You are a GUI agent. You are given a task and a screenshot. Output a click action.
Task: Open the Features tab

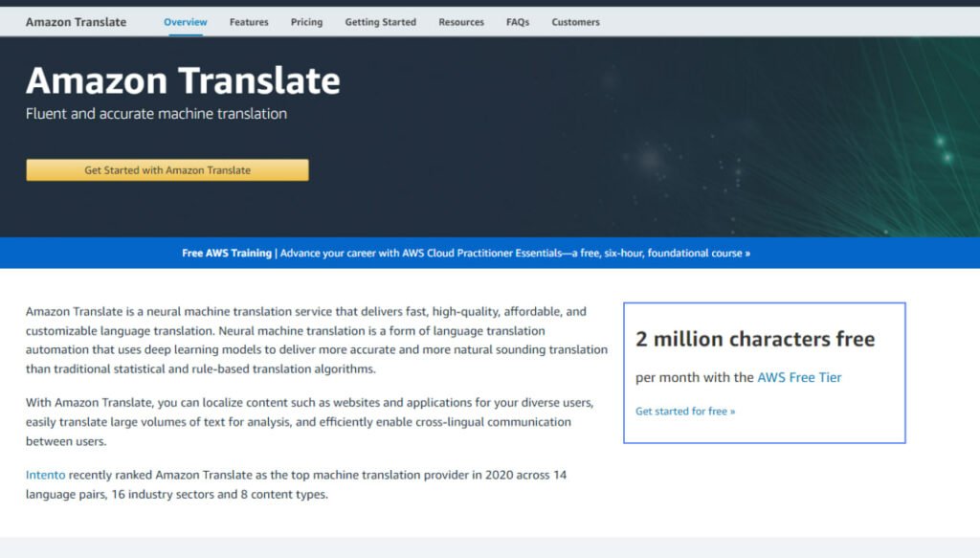tap(249, 22)
